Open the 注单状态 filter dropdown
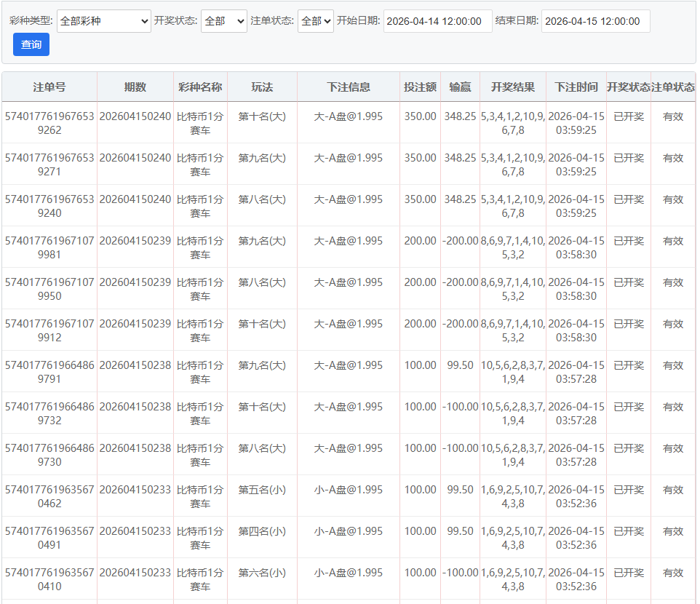The width and height of the screenshot is (700, 604). [315, 21]
